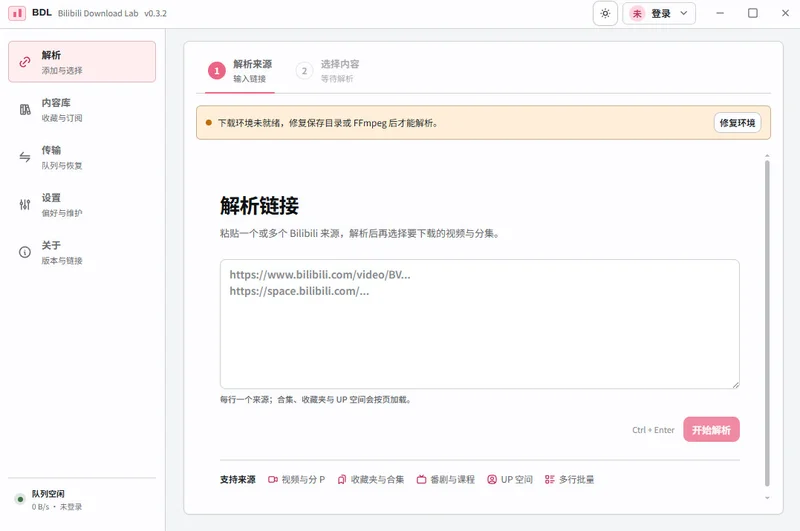Click the 视频与分 P camera icon
The width and height of the screenshot is (800, 531).
pos(273,479)
